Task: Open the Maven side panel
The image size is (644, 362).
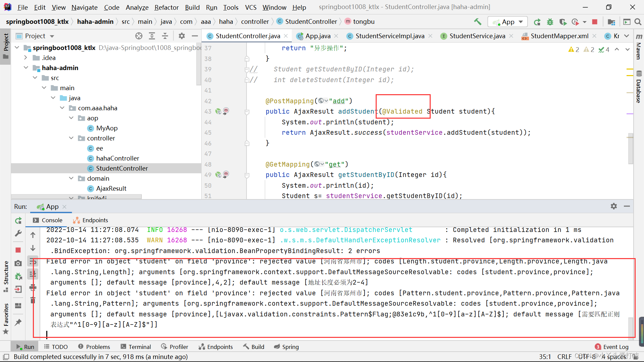Action: (x=639, y=47)
